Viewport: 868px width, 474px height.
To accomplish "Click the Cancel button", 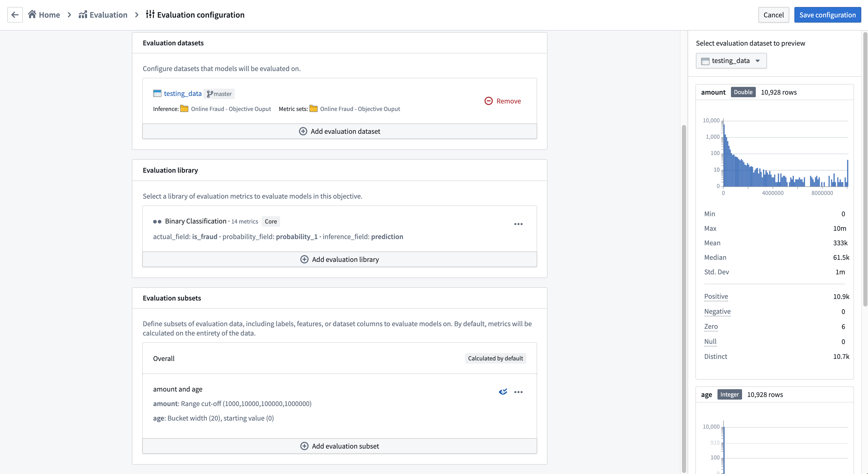I will [x=773, y=15].
